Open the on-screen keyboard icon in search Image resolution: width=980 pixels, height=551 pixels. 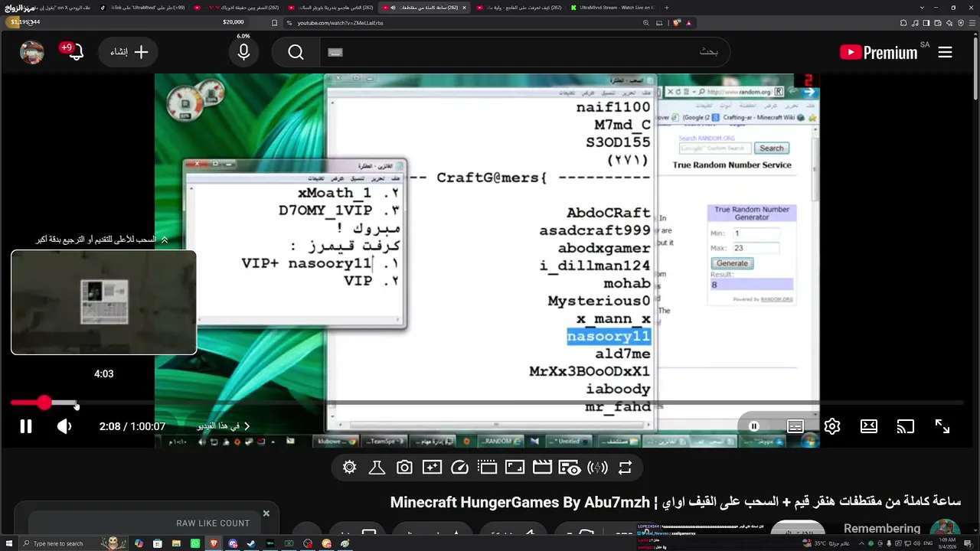click(335, 52)
